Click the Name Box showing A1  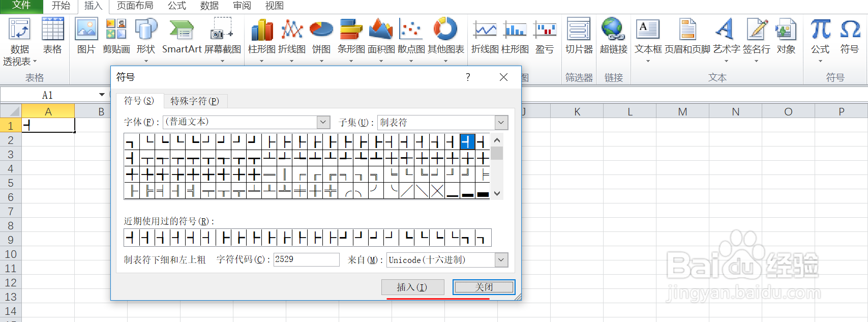[48, 95]
